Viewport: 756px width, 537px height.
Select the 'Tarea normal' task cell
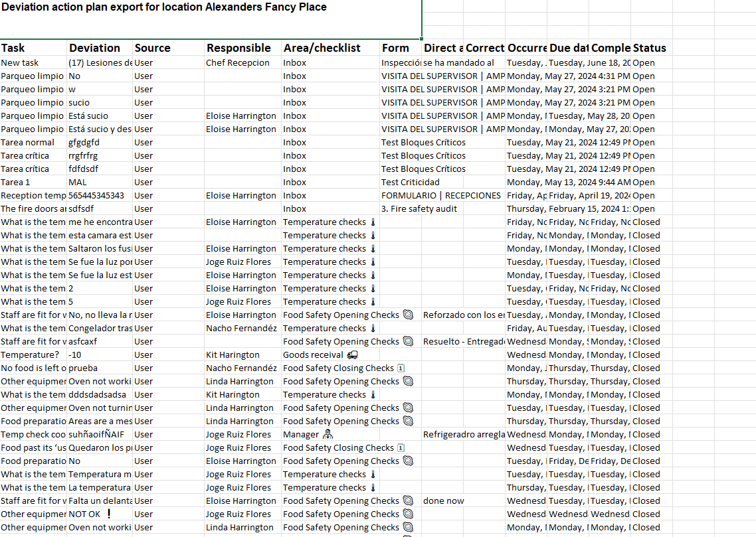coord(33,143)
